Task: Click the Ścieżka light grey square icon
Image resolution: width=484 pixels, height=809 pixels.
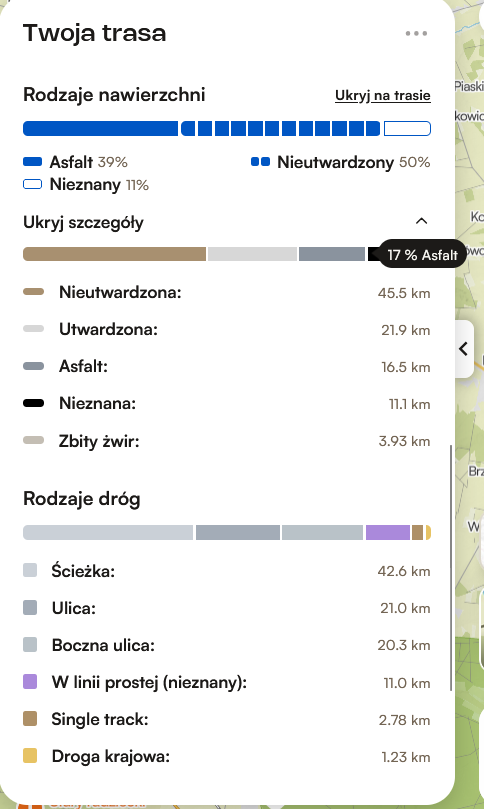Action: (x=30, y=570)
